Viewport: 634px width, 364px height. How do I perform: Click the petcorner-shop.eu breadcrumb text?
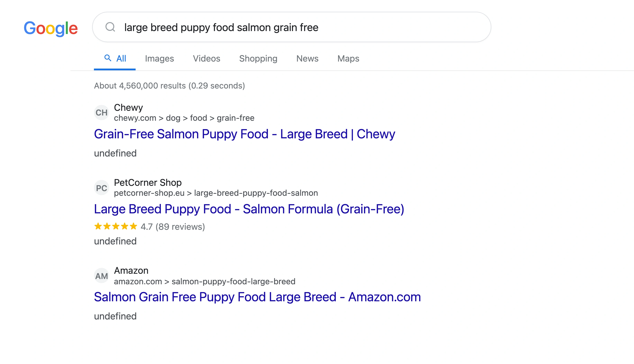pyautogui.click(x=216, y=193)
